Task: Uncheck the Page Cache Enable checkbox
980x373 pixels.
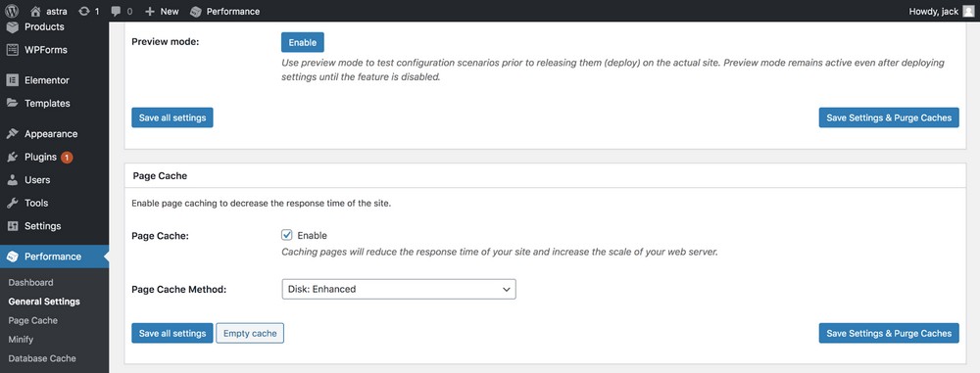Action: 287,235
